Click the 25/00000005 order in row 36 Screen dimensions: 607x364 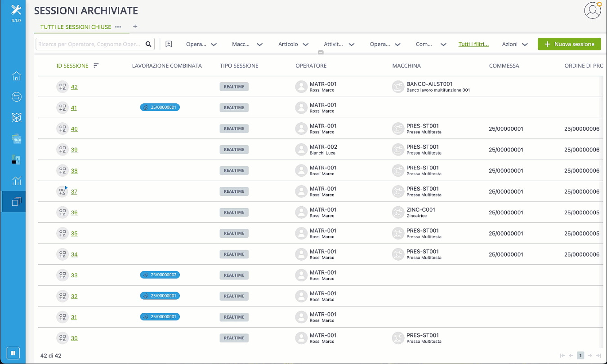coord(582,213)
